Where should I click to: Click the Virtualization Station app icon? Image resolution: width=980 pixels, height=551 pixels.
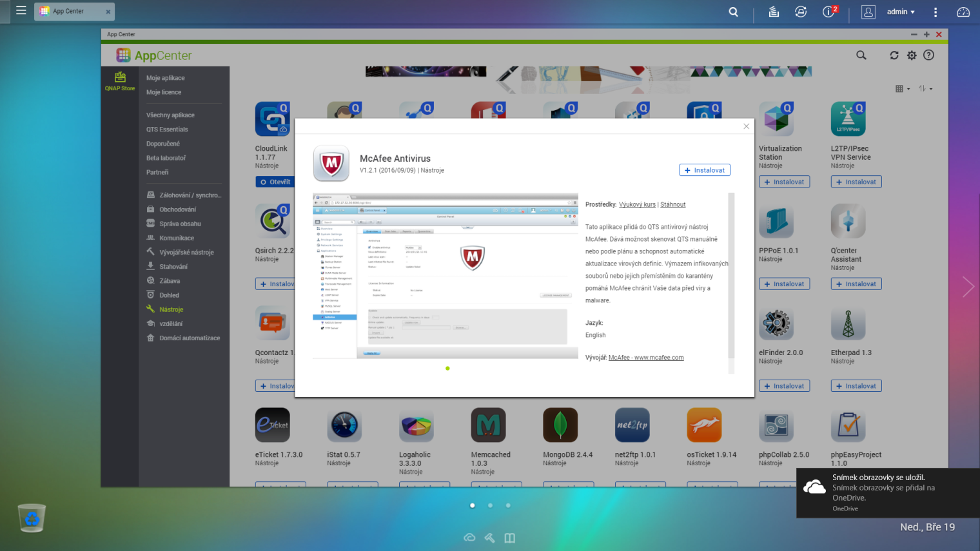776,119
